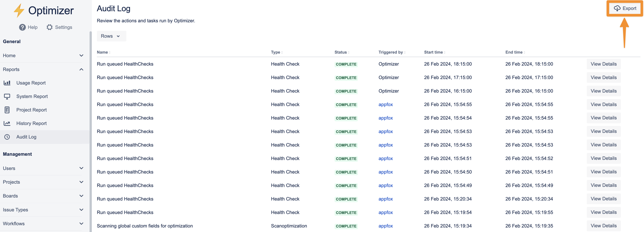Image resolution: width=644 pixels, height=232 pixels.
Task: Click the Help question mark icon
Action: (22, 27)
